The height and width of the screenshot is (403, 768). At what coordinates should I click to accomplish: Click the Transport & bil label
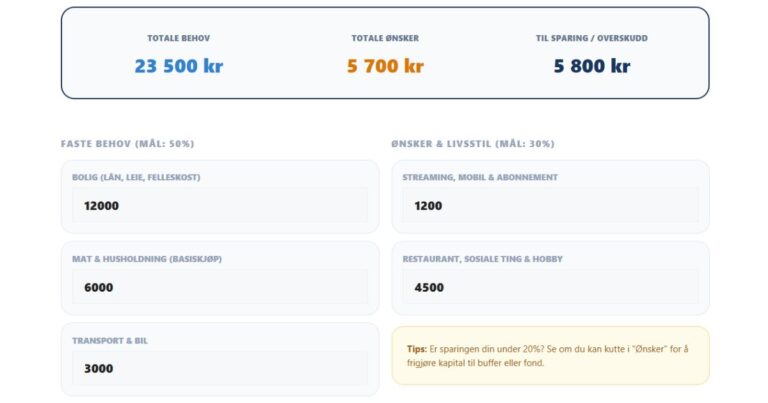(110, 341)
